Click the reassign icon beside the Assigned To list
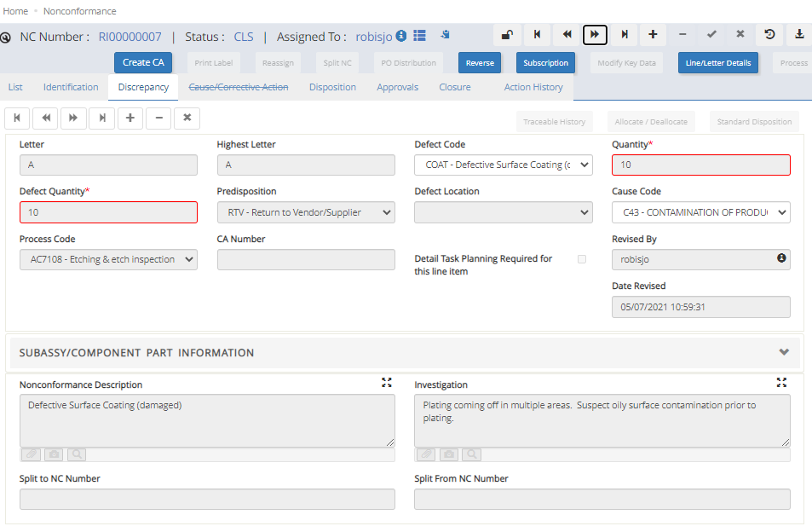The height and width of the screenshot is (532, 812). point(444,35)
